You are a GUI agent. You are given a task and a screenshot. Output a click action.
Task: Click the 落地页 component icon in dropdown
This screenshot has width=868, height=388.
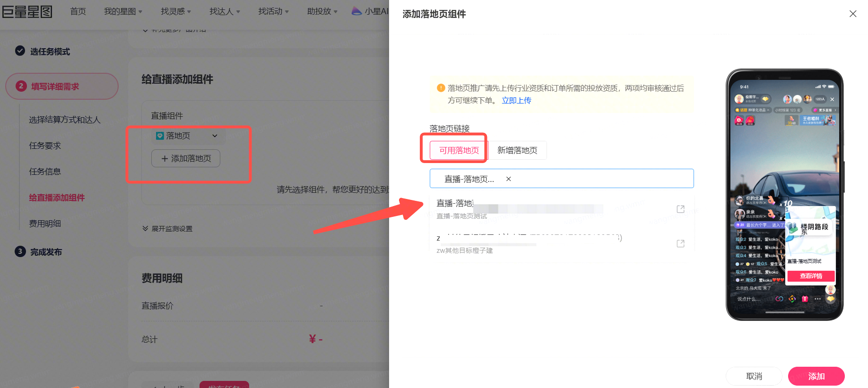(160, 136)
